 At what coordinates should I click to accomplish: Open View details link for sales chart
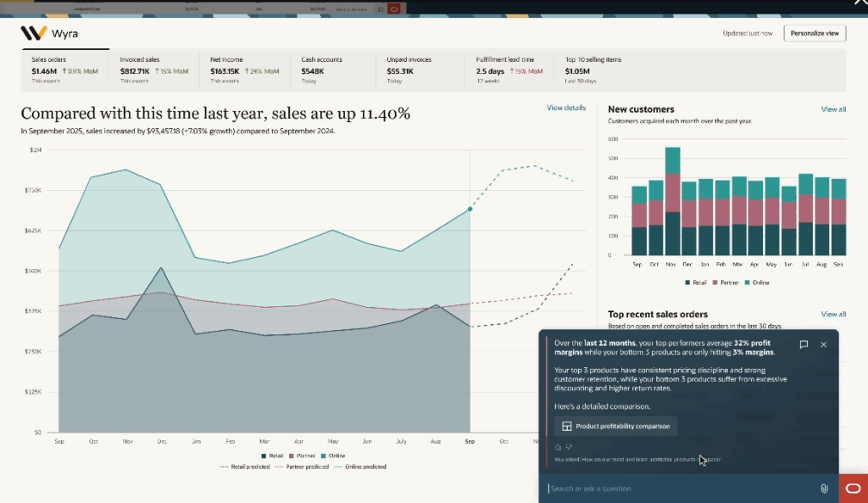point(565,108)
